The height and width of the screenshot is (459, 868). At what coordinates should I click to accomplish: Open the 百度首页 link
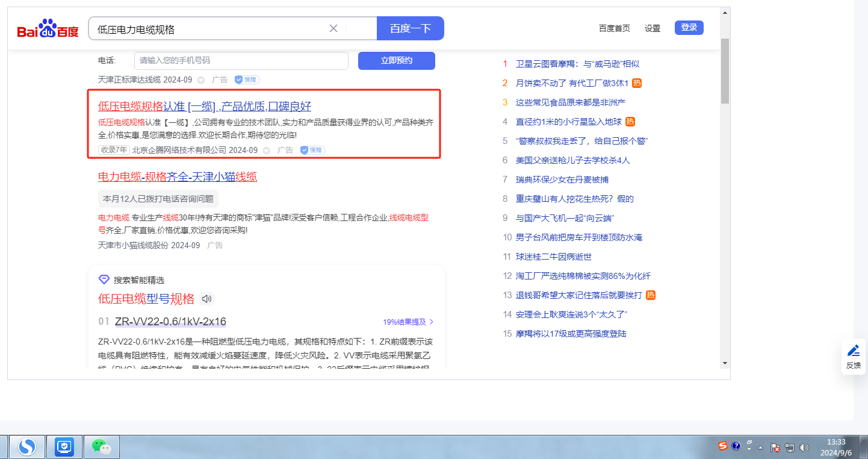615,28
